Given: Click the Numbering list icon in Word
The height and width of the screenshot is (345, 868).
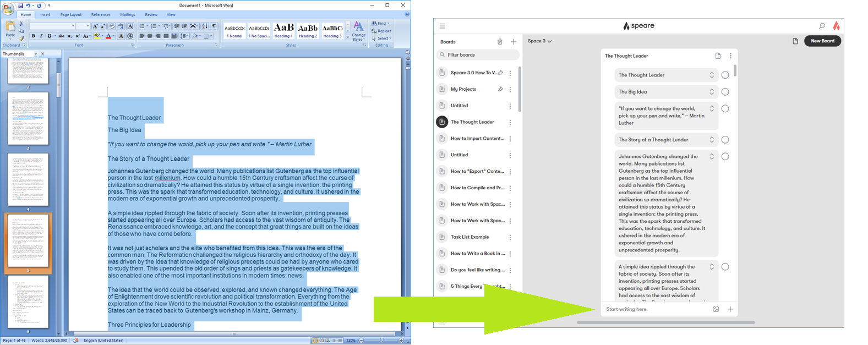Looking at the screenshot, I should [154, 26].
